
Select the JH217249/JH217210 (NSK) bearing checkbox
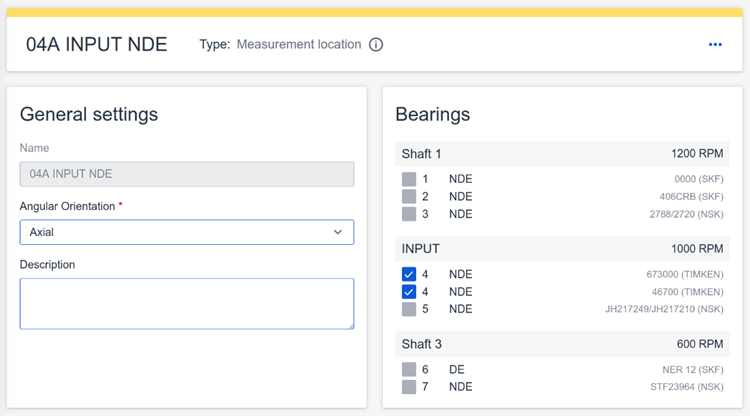(x=409, y=309)
